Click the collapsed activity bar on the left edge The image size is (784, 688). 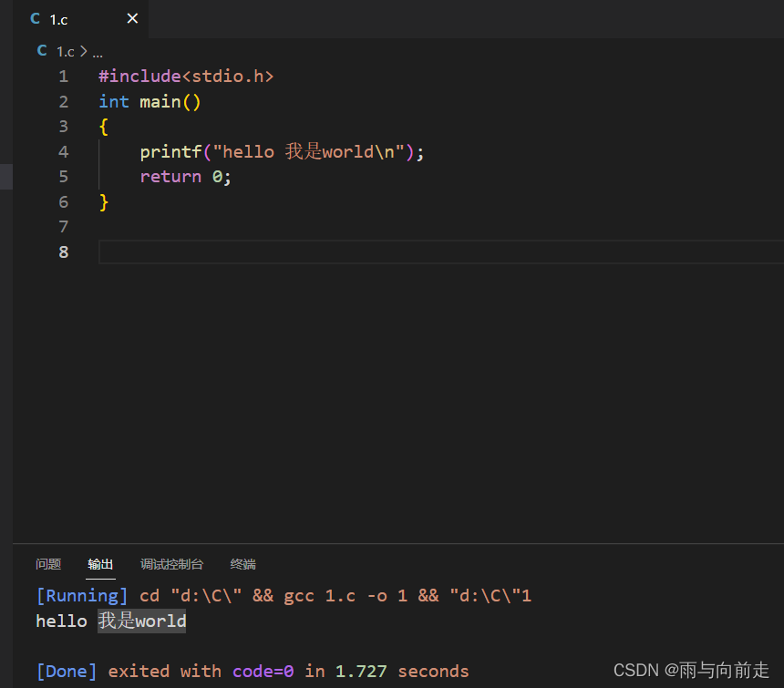[5, 177]
